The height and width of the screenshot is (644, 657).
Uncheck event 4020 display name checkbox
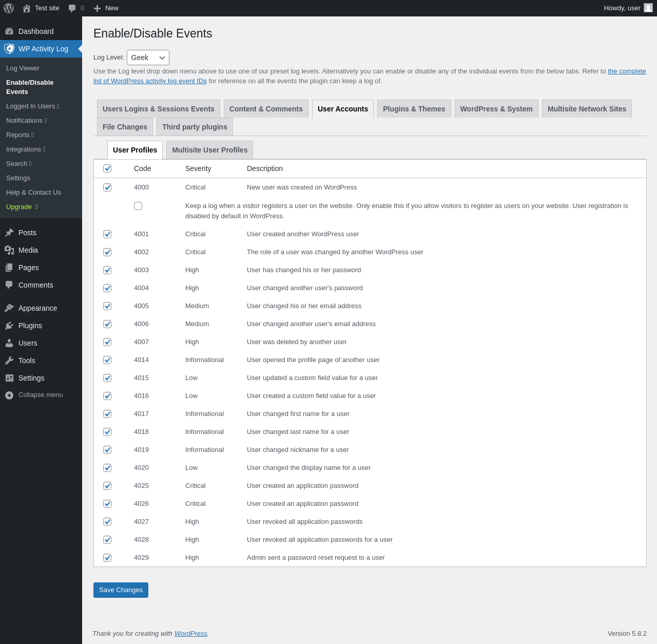(x=107, y=468)
